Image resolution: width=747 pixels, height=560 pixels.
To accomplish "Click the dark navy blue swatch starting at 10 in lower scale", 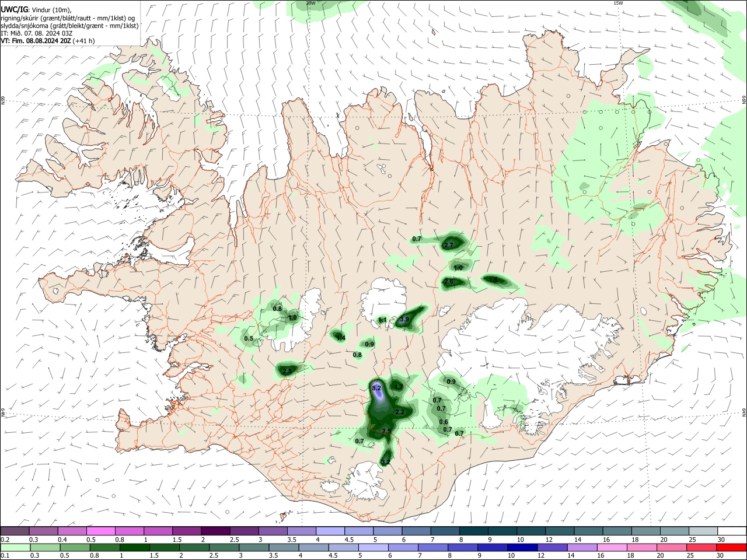I will coord(523,547).
